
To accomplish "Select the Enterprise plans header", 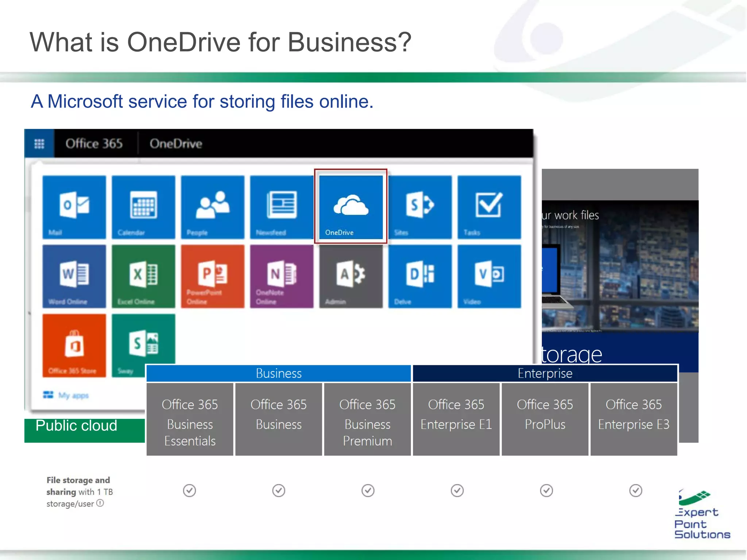I will [x=545, y=373].
